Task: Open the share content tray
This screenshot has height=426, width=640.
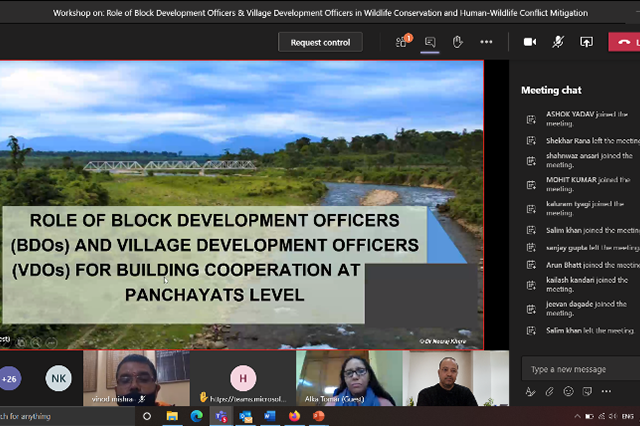Action: [x=586, y=42]
